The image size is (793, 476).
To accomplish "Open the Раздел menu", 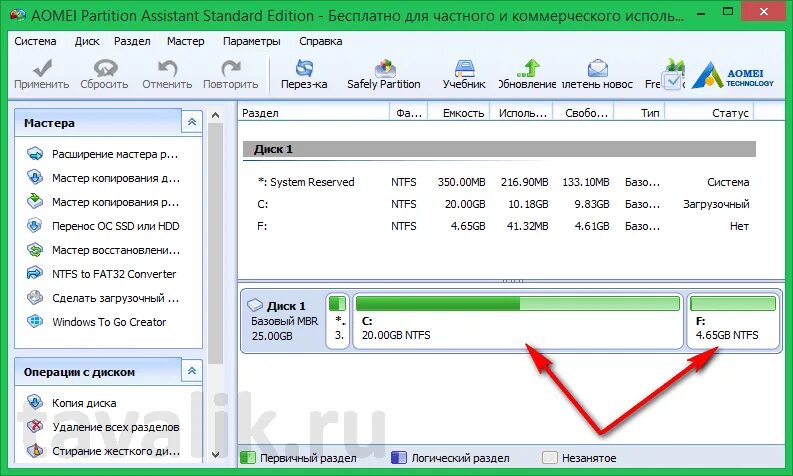I will click(x=132, y=41).
